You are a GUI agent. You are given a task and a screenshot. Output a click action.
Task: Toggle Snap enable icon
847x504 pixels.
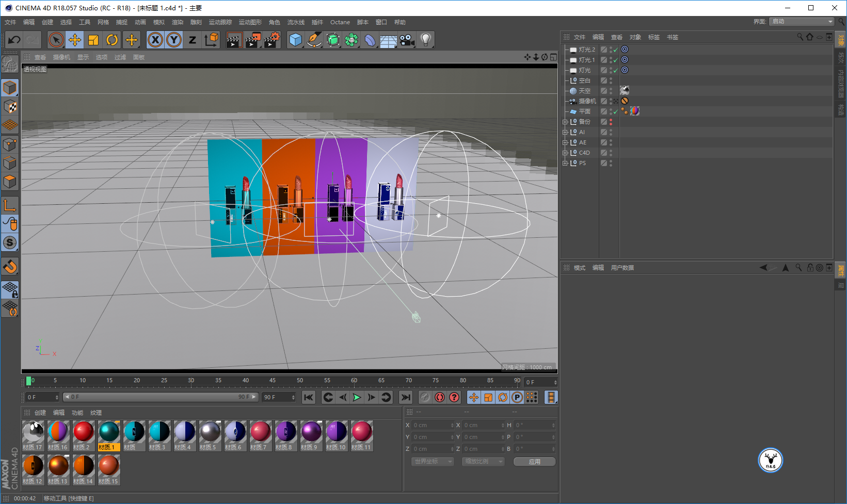(10, 242)
